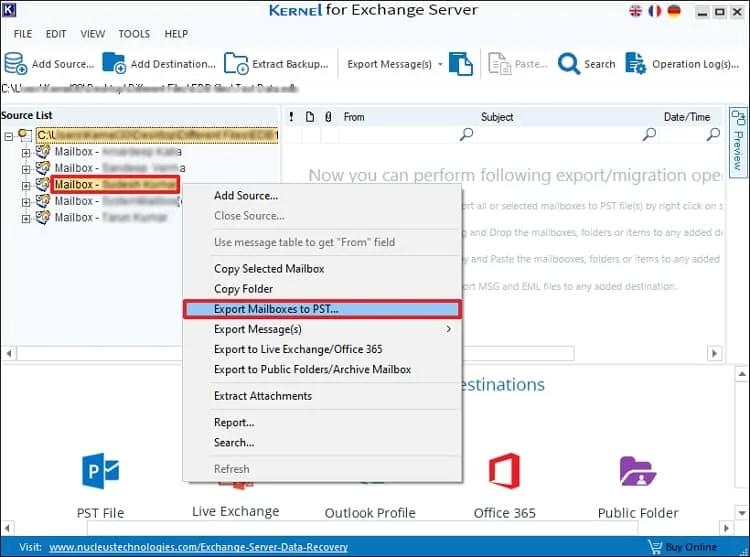Open the EDIT menu
Screen dimensions: 750x557
(56, 34)
